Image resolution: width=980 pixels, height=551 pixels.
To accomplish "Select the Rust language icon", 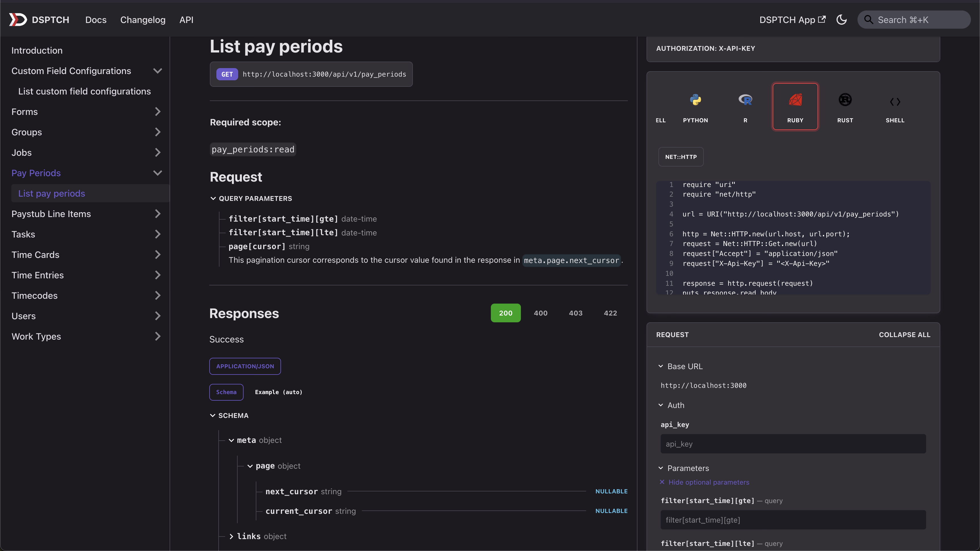I will 845,100.
